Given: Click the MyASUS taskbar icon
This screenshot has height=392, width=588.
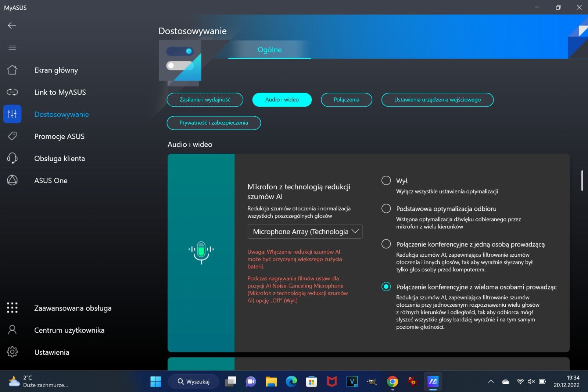Looking at the screenshot, I should click(433, 382).
